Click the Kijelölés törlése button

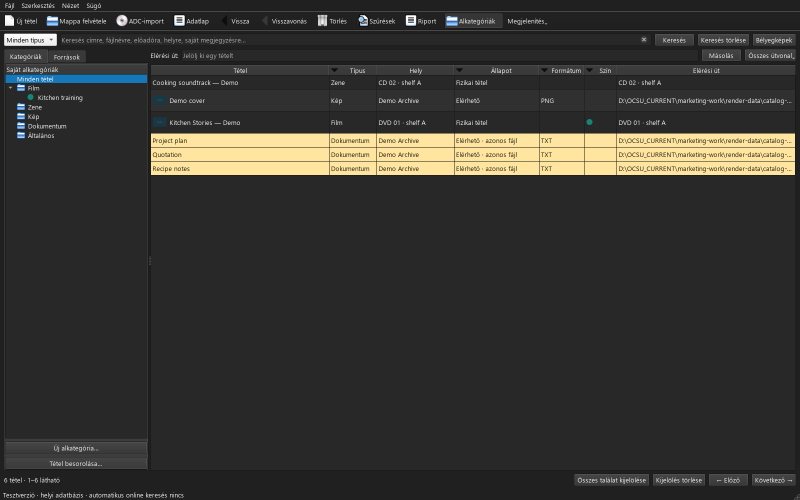click(x=679, y=480)
